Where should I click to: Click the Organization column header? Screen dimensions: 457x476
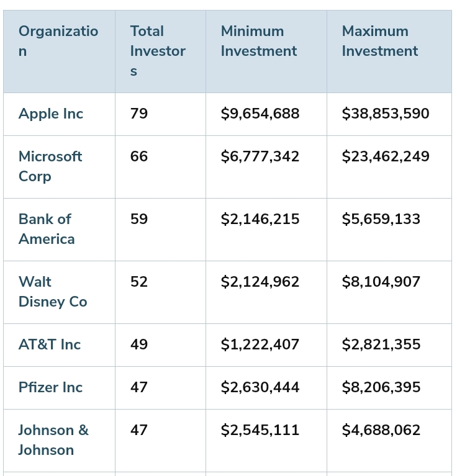pos(58,41)
